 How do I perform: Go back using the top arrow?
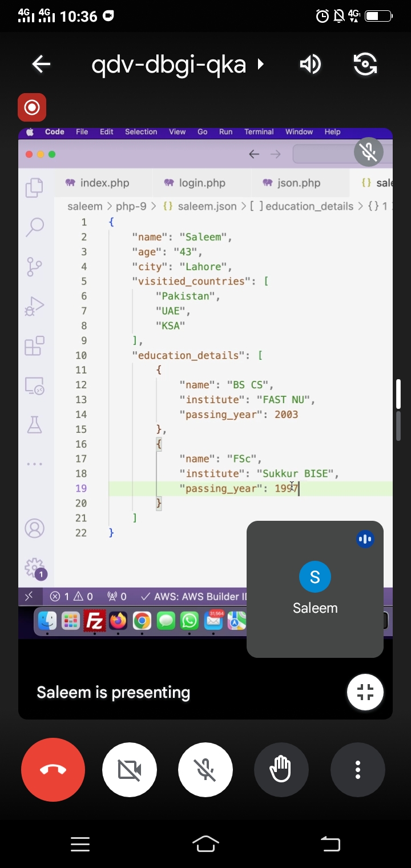pyautogui.click(x=42, y=64)
